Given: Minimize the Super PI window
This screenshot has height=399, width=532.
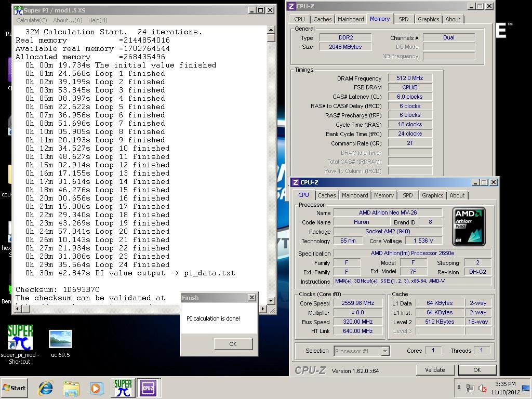Looking at the screenshot, I should [251, 10].
